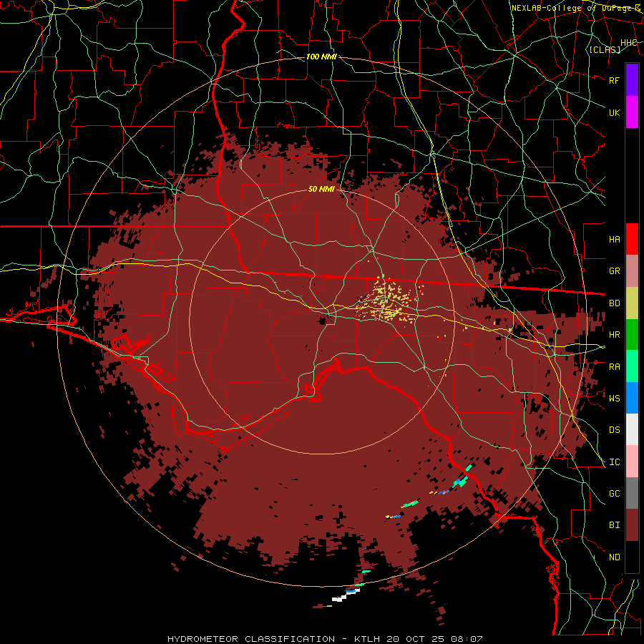Click the HA red color swatch

click(632, 239)
